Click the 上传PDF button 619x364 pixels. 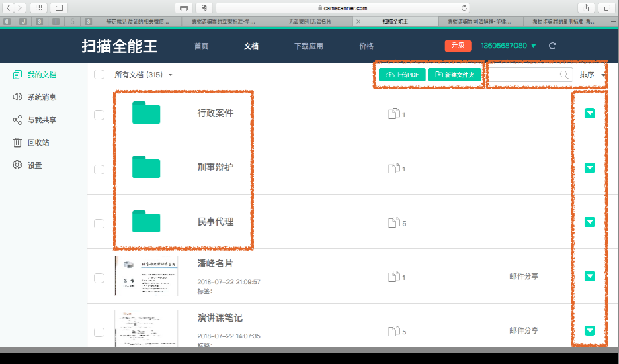(403, 75)
